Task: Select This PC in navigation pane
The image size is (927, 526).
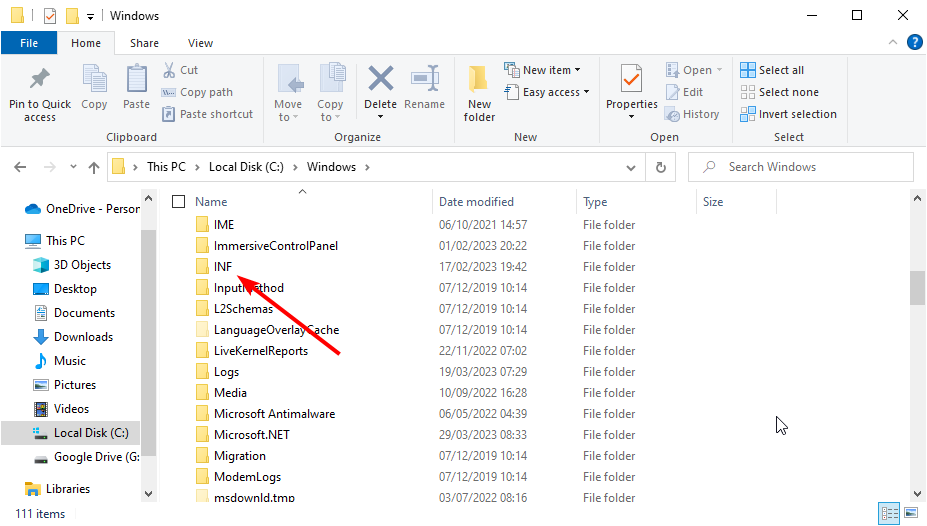Action: point(55,241)
